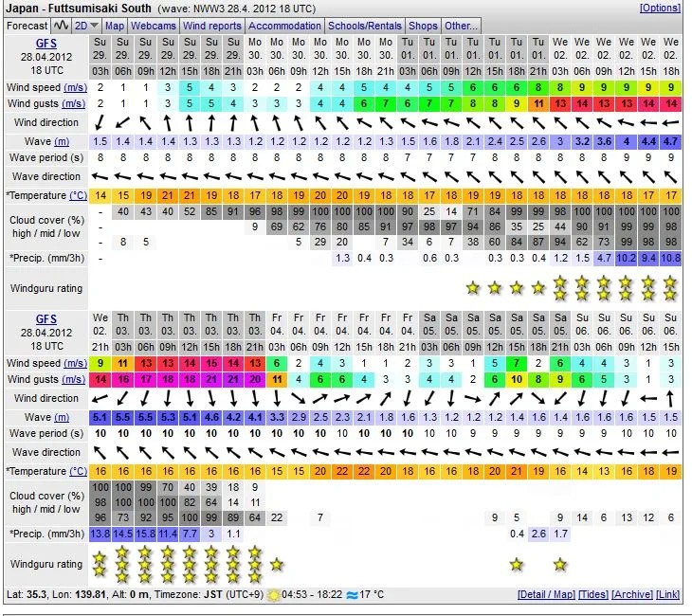Click the Temperature (°C) unit link in bottom table

coord(78,471)
